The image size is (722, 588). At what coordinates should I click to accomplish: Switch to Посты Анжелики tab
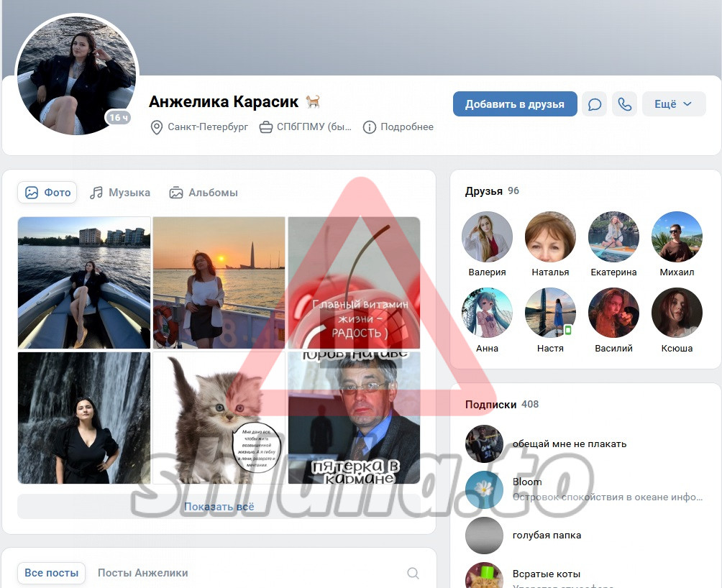(142, 573)
